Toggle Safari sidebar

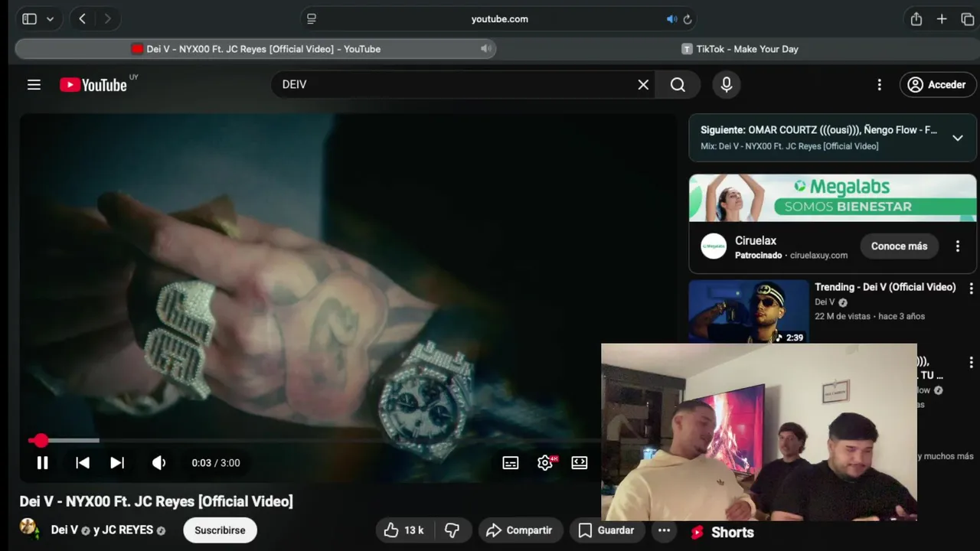coord(30,19)
